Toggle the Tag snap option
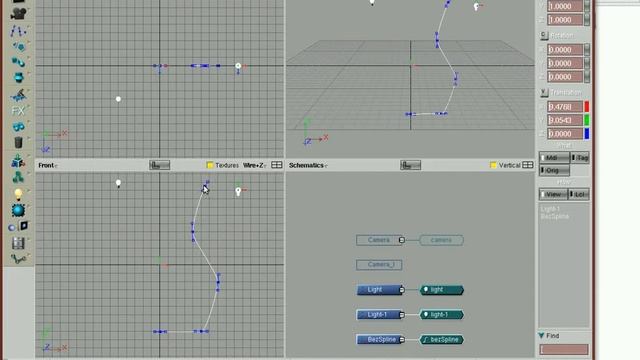The image size is (640, 360). tap(580, 158)
